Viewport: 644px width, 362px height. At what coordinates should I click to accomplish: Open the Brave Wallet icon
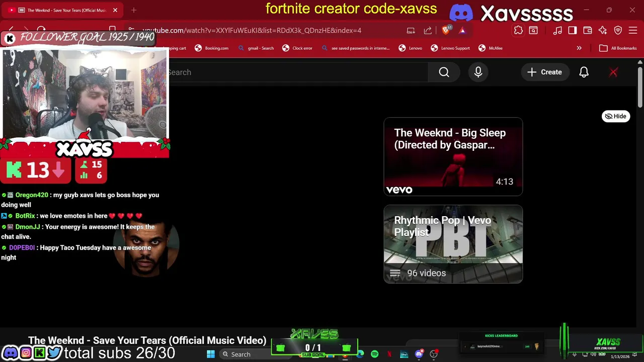588,30
